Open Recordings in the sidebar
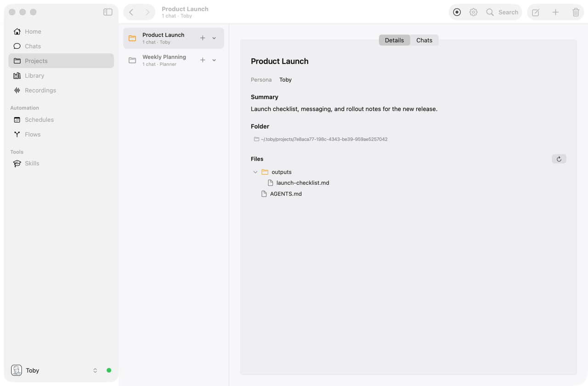This screenshot has height=386, width=588. [x=61, y=90]
